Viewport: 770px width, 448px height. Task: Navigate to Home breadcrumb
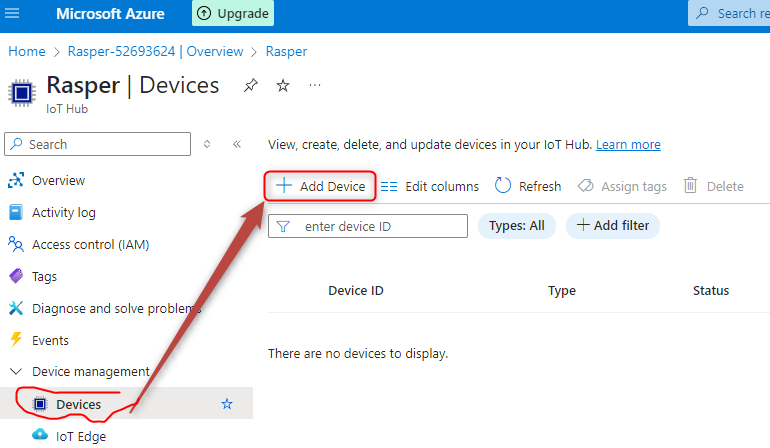(27, 51)
